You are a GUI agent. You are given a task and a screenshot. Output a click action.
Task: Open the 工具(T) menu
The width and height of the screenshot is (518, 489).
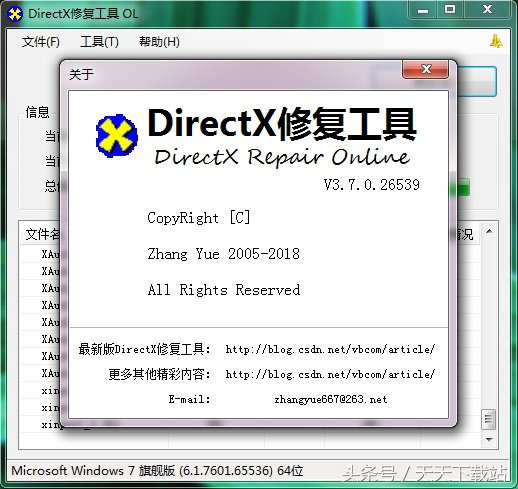(x=99, y=42)
